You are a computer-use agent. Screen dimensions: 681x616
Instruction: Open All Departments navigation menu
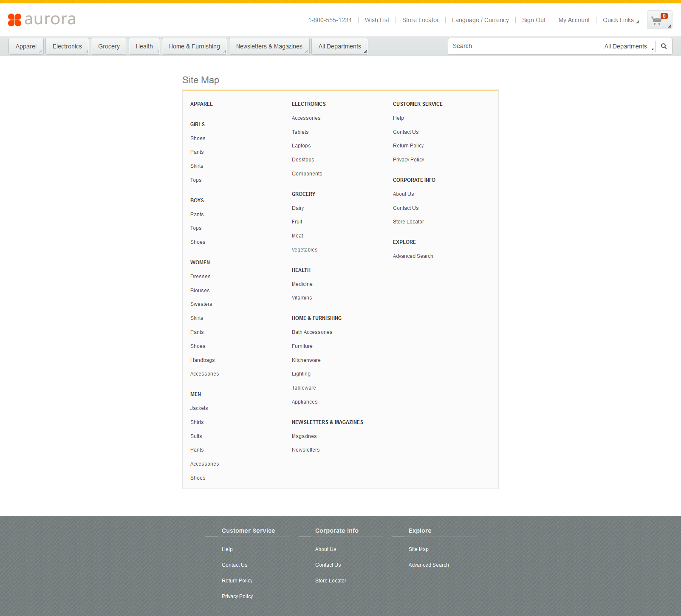coord(340,46)
